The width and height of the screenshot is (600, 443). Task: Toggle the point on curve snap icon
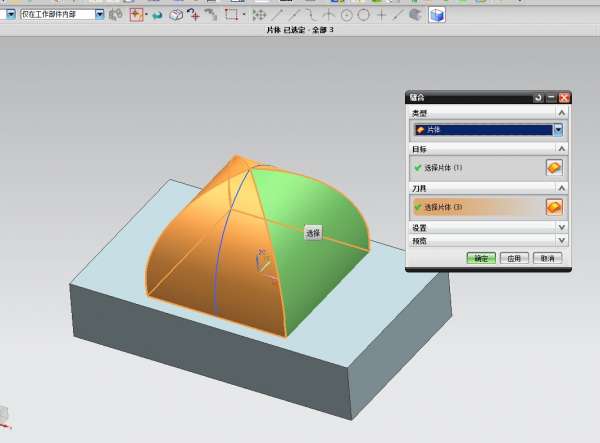click(398, 15)
